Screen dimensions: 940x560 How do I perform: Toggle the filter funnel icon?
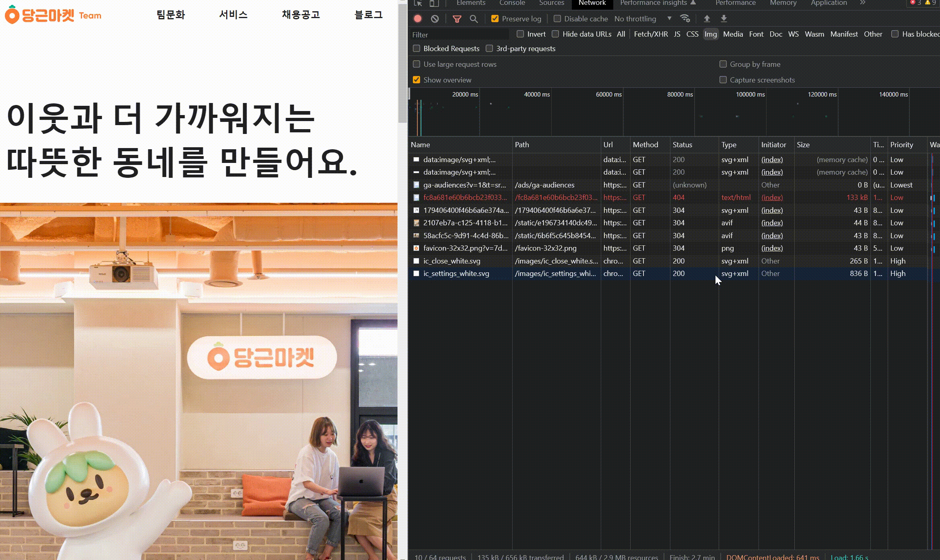[457, 19]
